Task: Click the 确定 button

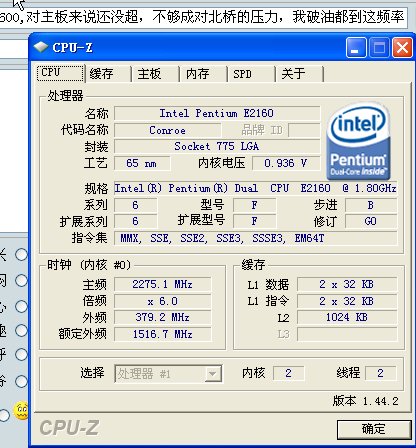Action: [374, 429]
